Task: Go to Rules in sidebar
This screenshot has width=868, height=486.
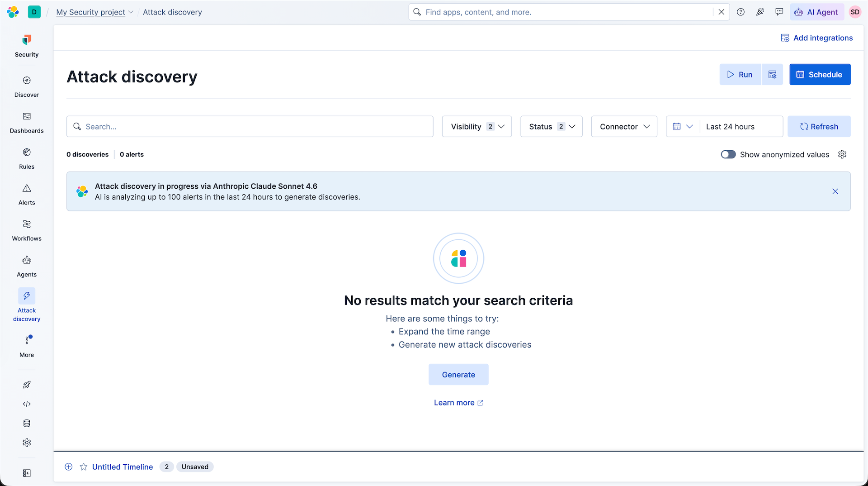Action: click(x=27, y=159)
